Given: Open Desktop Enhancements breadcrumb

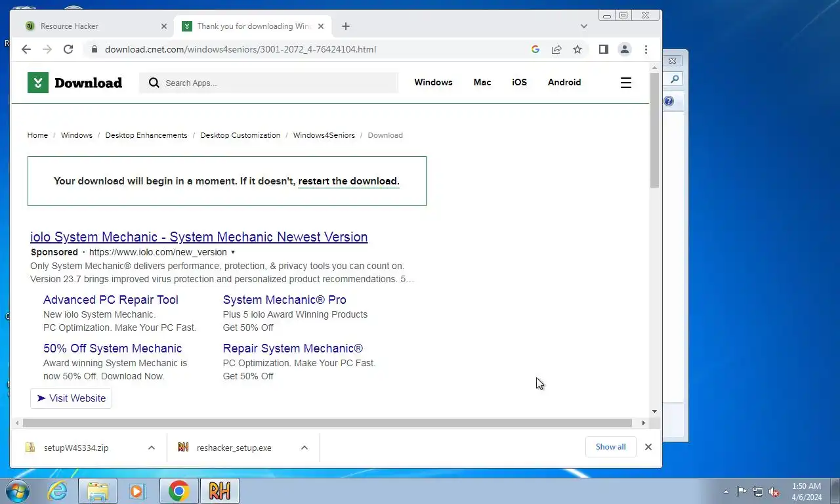Looking at the screenshot, I should (x=146, y=135).
